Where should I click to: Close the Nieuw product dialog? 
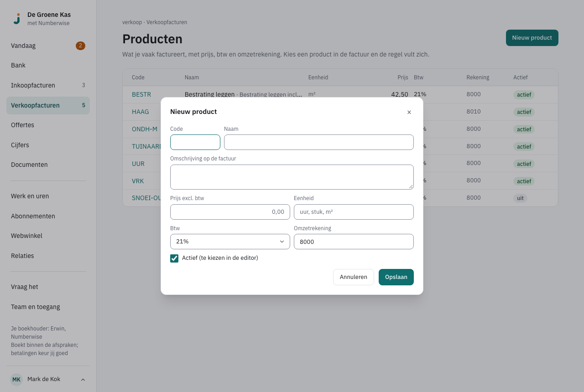tap(409, 112)
